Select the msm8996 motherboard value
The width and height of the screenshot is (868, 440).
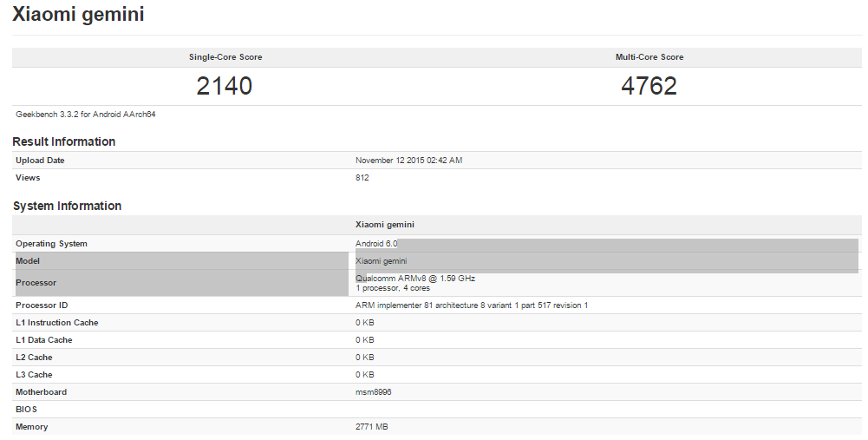click(373, 391)
